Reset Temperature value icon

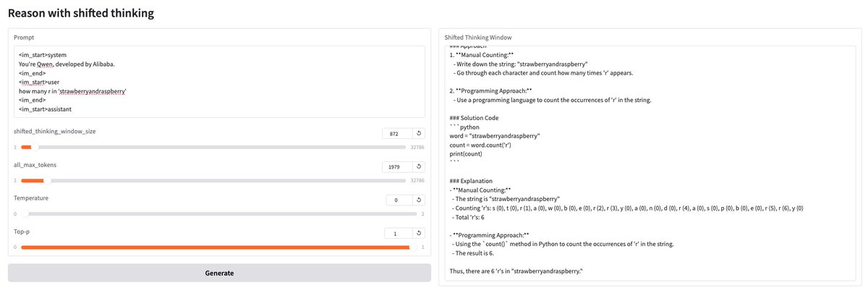(418, 200)
